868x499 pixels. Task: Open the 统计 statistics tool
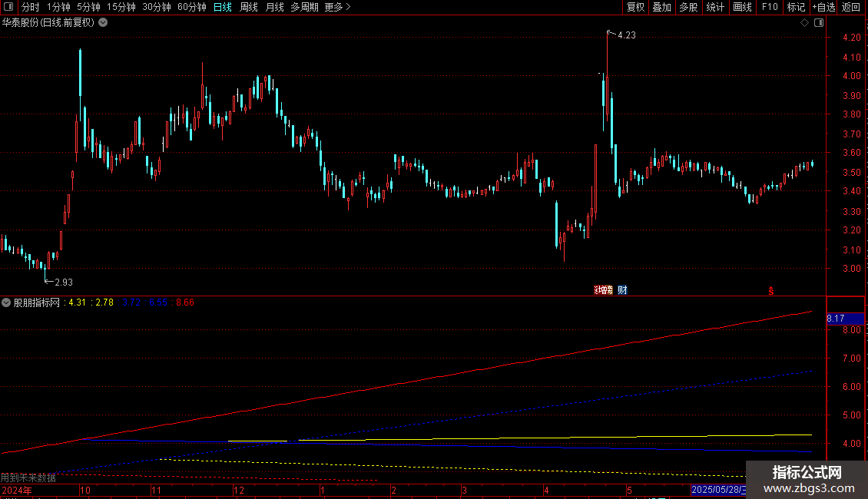tap(715, 7)
